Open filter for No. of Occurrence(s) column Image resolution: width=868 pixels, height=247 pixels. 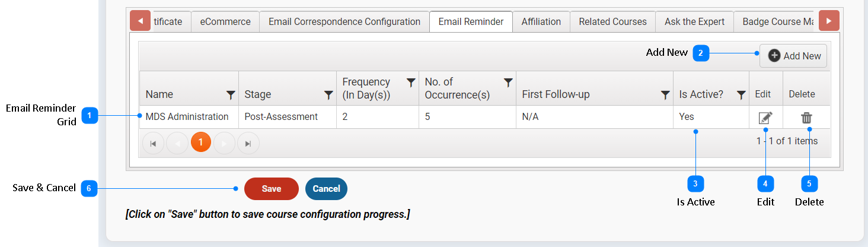pos(508,83)
